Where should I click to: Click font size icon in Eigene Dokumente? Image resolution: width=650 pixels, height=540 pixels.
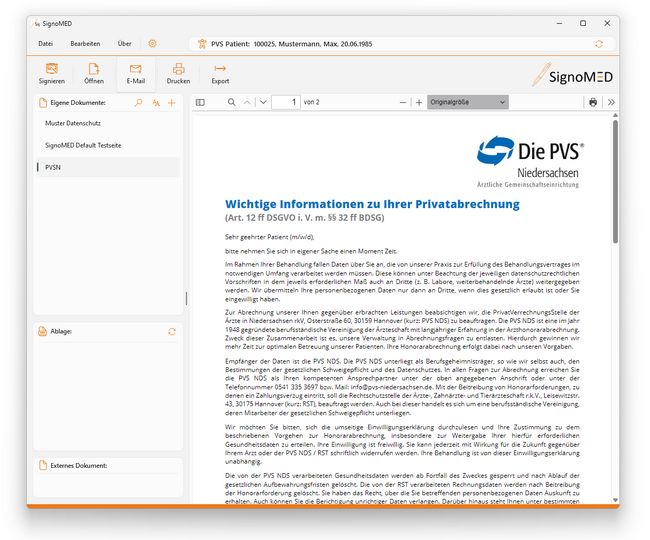(156, 103)
